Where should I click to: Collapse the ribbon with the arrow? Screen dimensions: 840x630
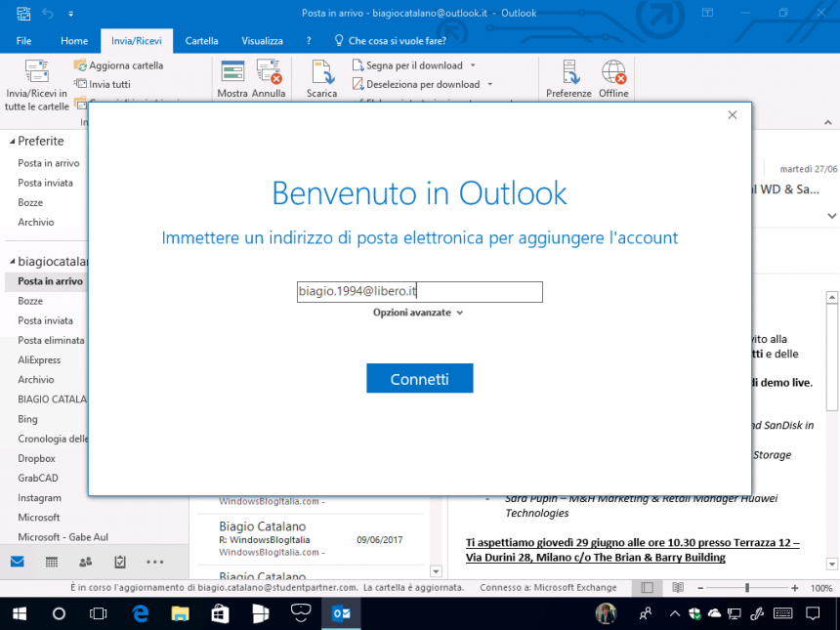pos(827,123)
